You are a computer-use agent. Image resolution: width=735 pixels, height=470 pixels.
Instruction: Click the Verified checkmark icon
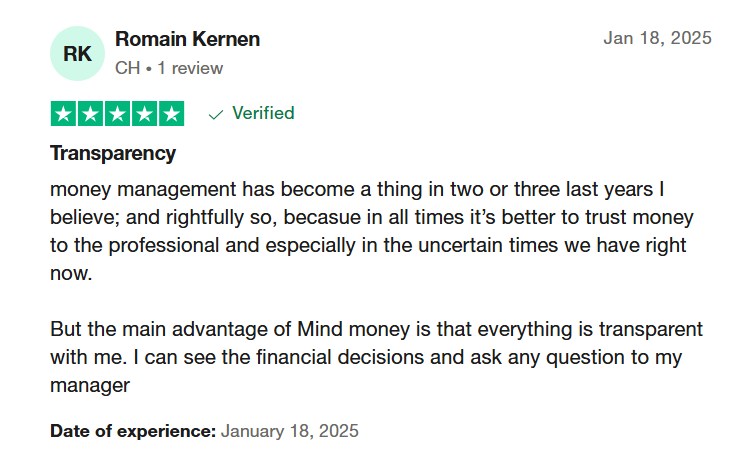(x=216, y=114)
